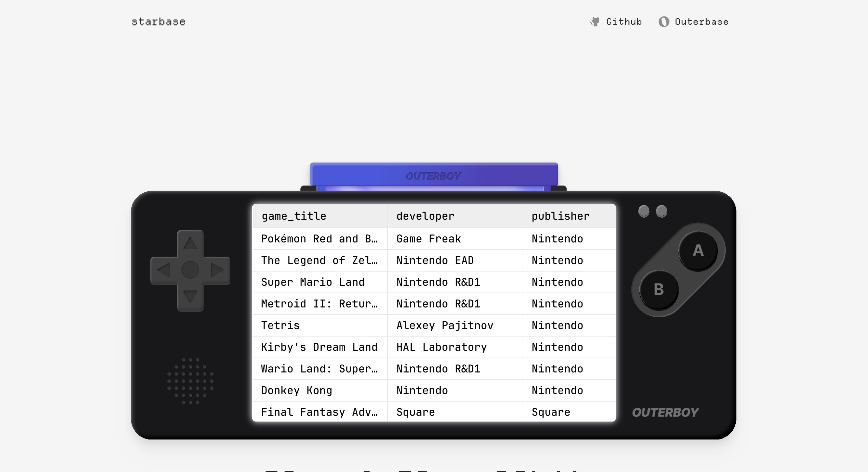Click Square in the developer column

pyautogui.click(x=455, y=411)
